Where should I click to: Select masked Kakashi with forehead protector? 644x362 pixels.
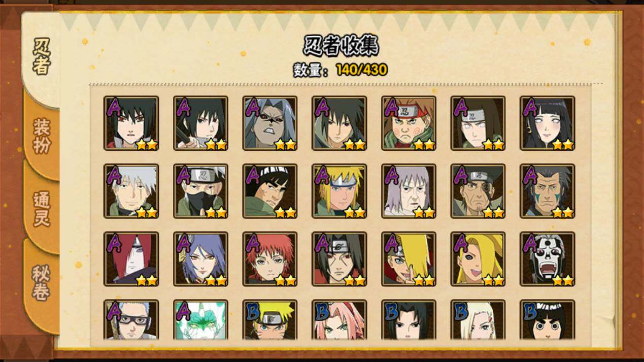200,191
